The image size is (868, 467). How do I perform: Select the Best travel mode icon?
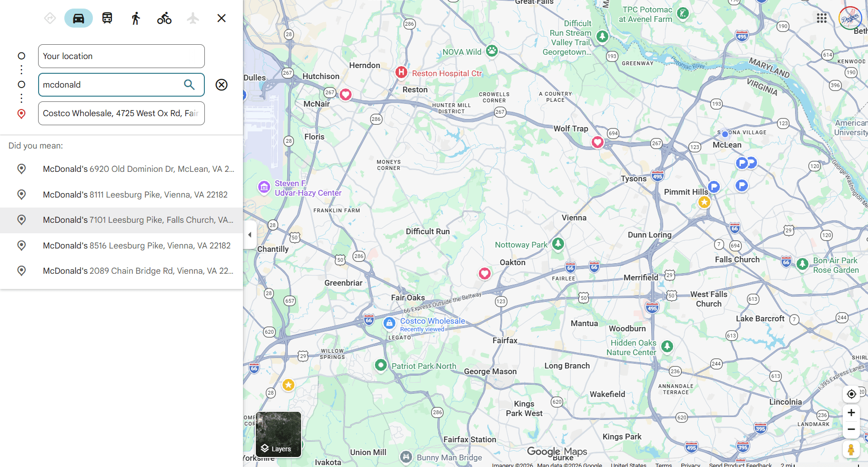[x=50, y=18]
